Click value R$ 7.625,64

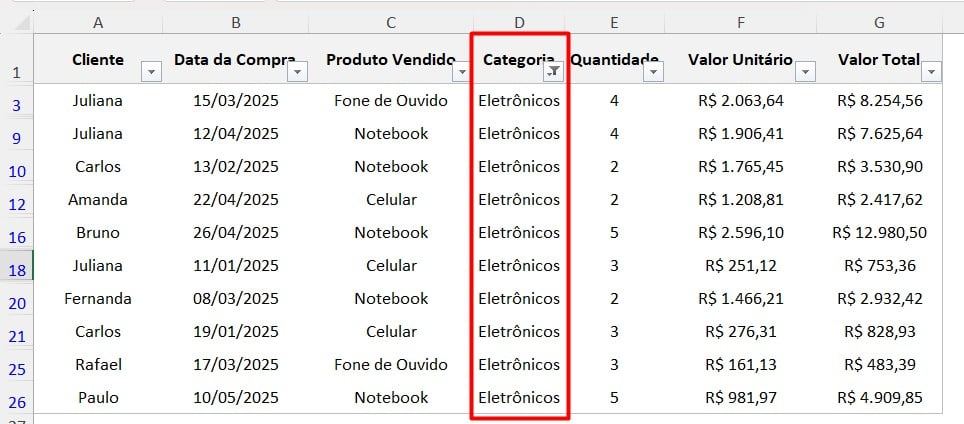(x=880, y=134)
